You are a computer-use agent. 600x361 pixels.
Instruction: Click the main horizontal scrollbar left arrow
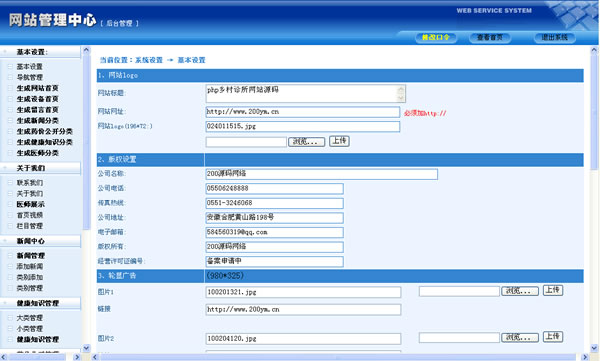pos(95,357)
